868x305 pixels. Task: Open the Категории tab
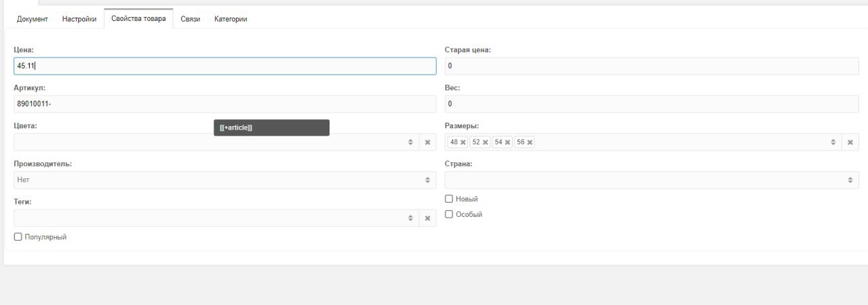(231, 19)
